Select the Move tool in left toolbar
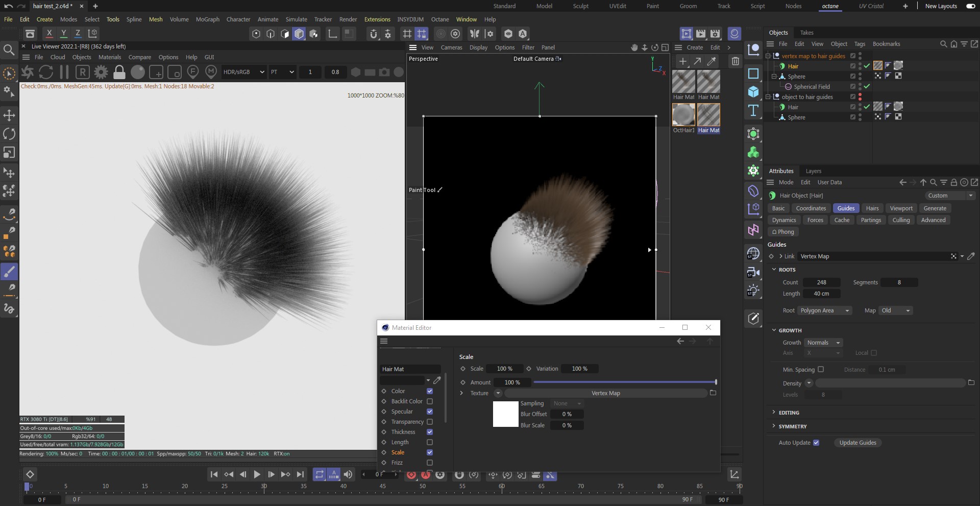Viewport: 980px width, 506px height. coord(9,115)
